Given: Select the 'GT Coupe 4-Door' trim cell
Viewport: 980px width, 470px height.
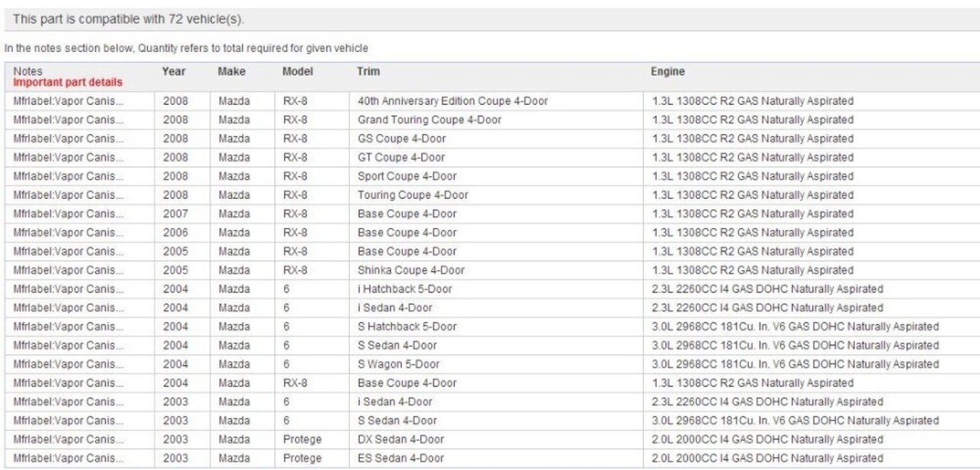Looking at the screenshot, I should pos(400,157).
